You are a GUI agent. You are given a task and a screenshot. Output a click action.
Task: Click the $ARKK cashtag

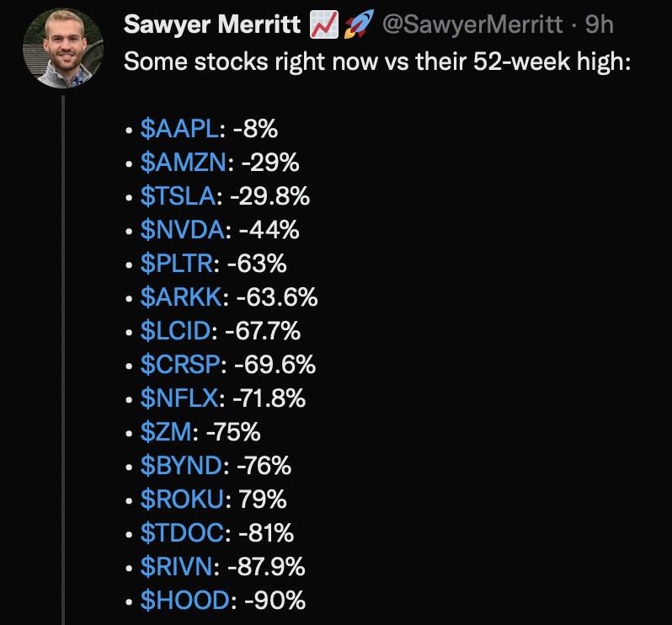(182, 296)
